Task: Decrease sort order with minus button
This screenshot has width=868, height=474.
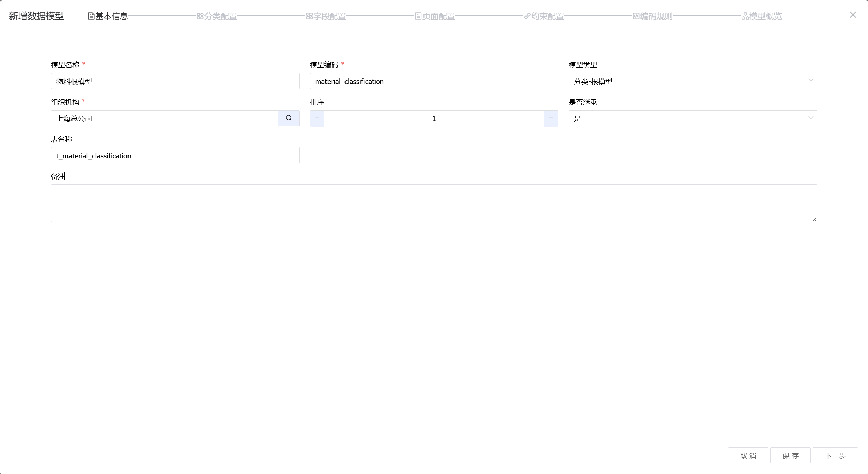Action: [317, 118]
